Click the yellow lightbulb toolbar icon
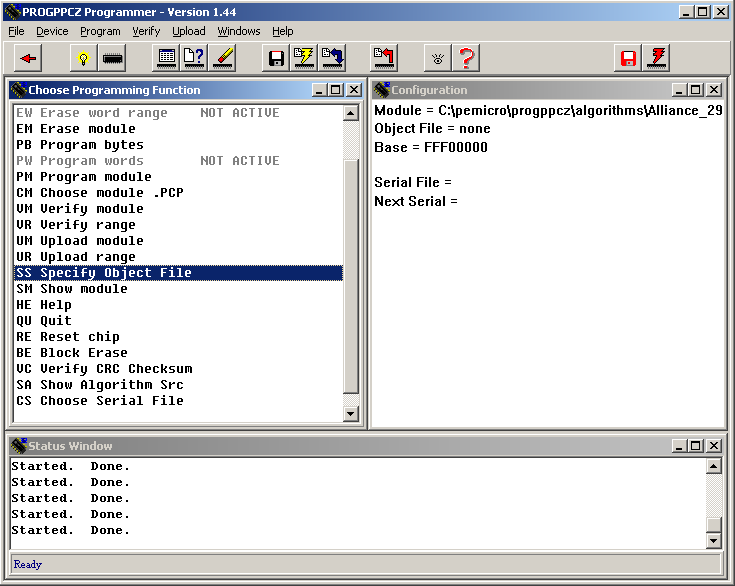Image resolution: width=735 pixels, height=586 pixels. coord(83,58)
